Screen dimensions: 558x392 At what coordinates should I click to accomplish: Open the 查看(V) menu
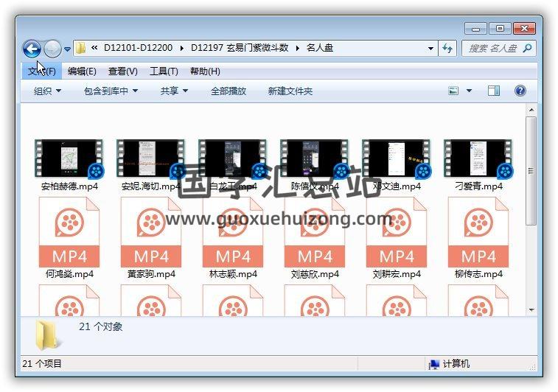(123, 71)
